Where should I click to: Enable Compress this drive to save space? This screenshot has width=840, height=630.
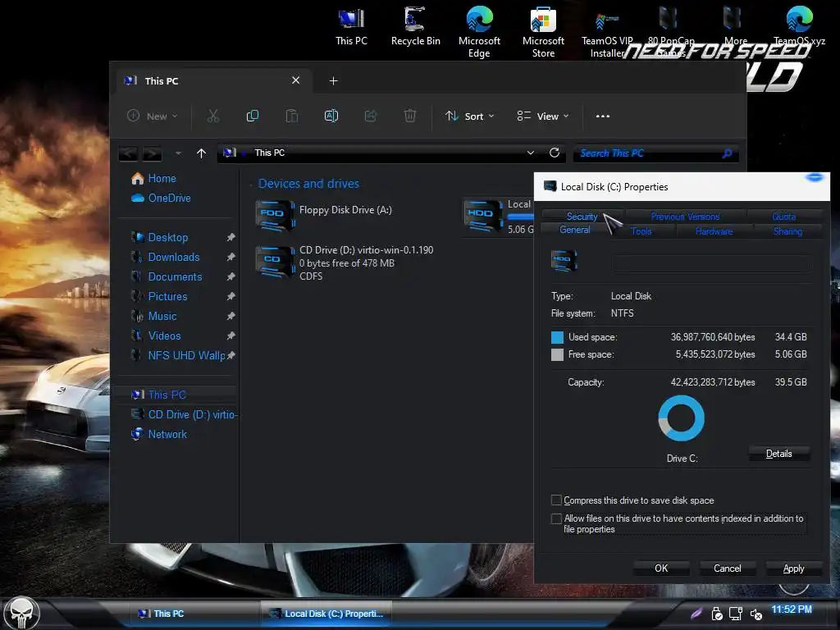pyautogui.click(x=557, y=500)
